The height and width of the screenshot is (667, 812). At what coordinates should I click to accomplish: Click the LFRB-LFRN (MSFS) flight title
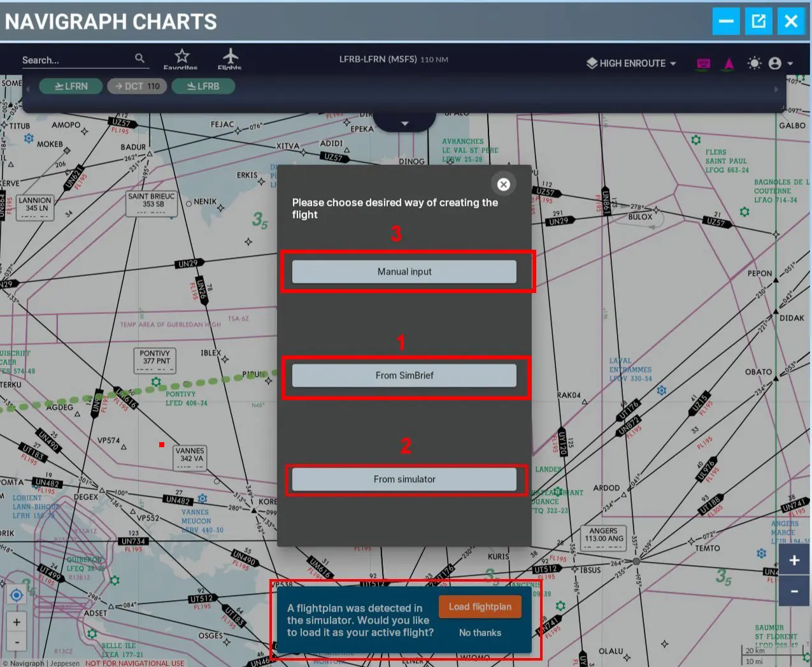click(x=378, y=59)
